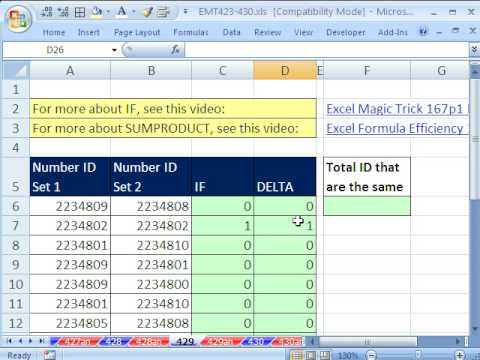480x360 pixels.
Task: Expand the Fill Color dropdown arrow
Action: click(x=108, y=12)
